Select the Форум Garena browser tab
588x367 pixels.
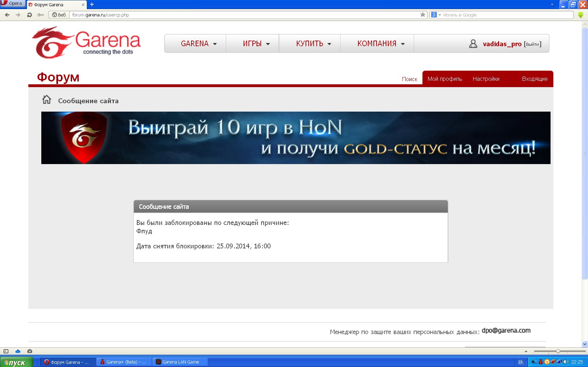[56, 5]
